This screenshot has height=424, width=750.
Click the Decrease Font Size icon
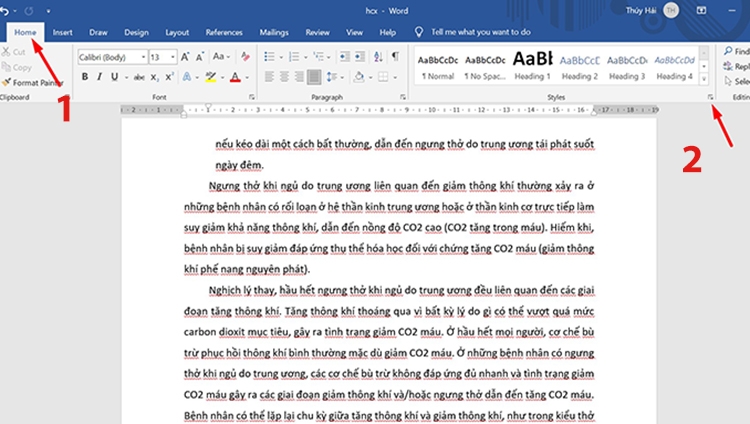coord(200,57)
